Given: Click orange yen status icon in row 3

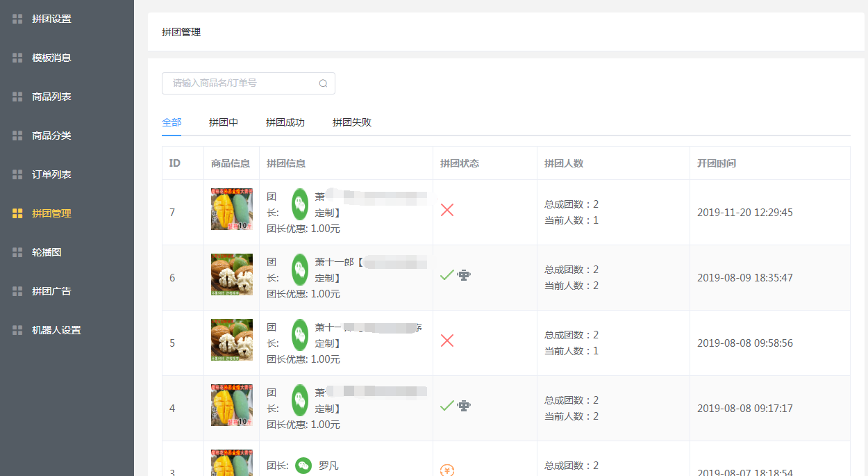Looking at the screenshot, I should pos(447,470).
